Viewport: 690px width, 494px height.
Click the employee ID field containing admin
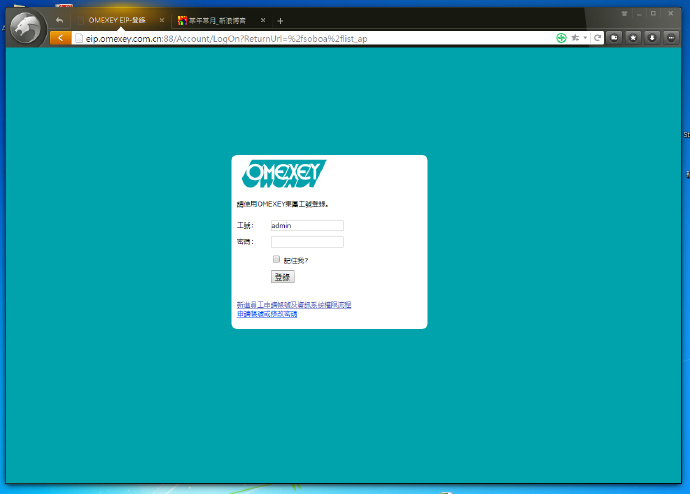pyautogui.click(x=307, y=226)
